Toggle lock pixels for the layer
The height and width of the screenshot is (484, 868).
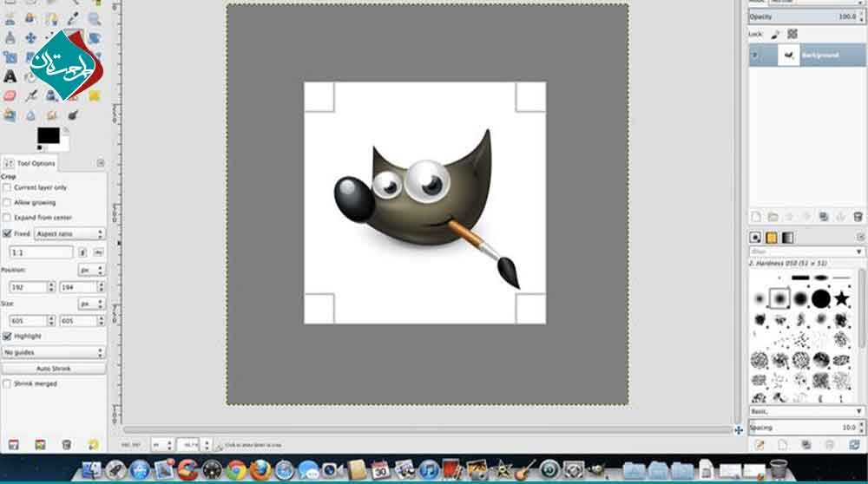(775, 35)
